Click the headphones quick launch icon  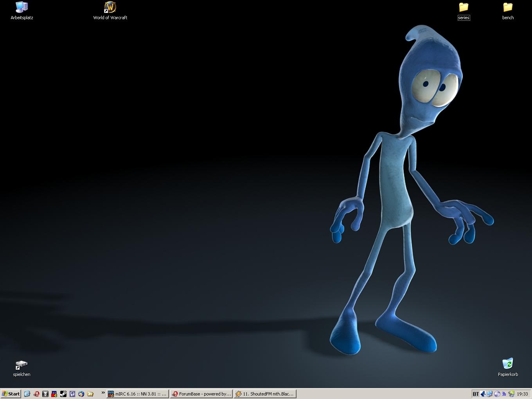pos(72,394)
